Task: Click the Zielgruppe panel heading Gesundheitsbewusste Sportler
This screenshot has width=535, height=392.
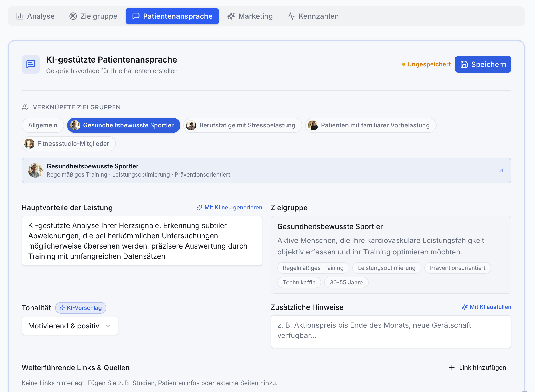Action: tap(330, 226)
